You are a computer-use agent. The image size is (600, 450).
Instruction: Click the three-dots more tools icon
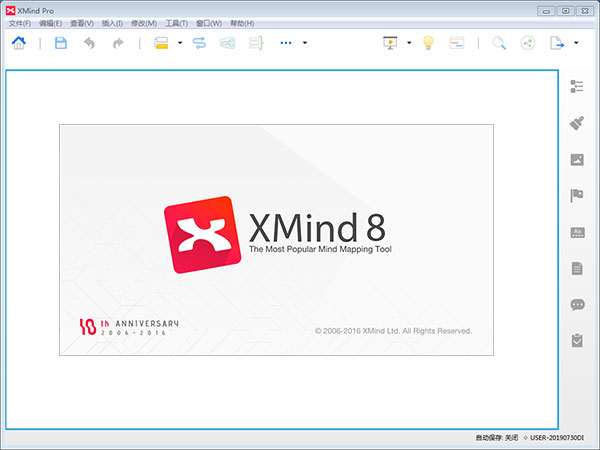pos(285,43)
